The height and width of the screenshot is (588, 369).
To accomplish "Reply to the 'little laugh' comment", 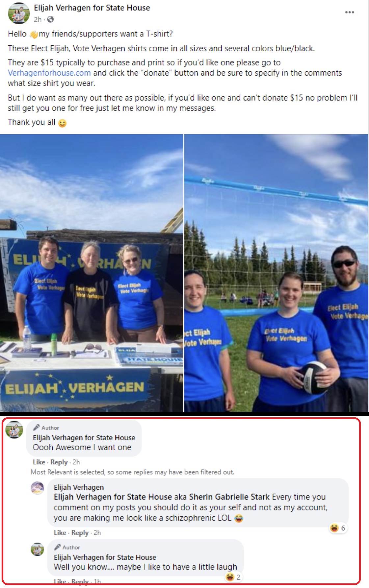I will click(80, 581).
